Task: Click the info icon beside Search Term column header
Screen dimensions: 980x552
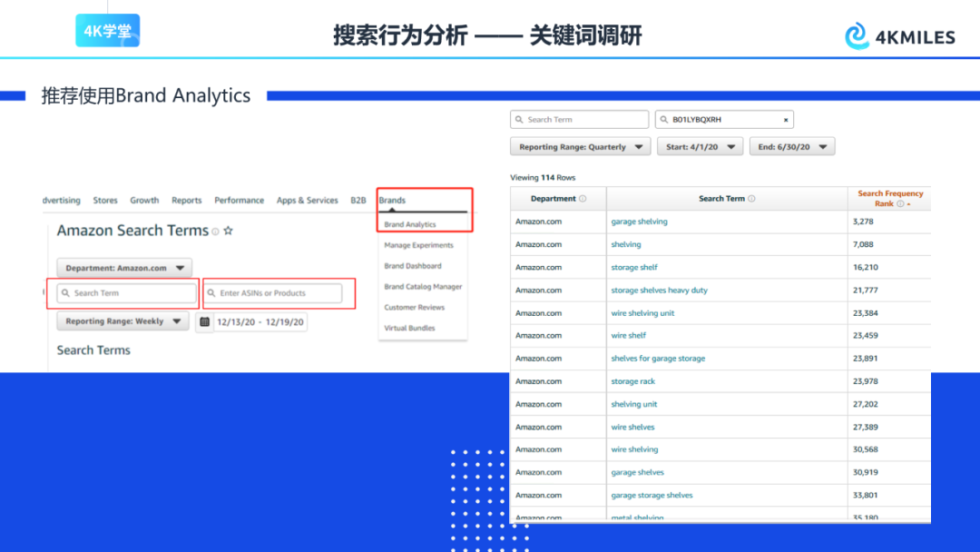Action: (x=751, y=199)
